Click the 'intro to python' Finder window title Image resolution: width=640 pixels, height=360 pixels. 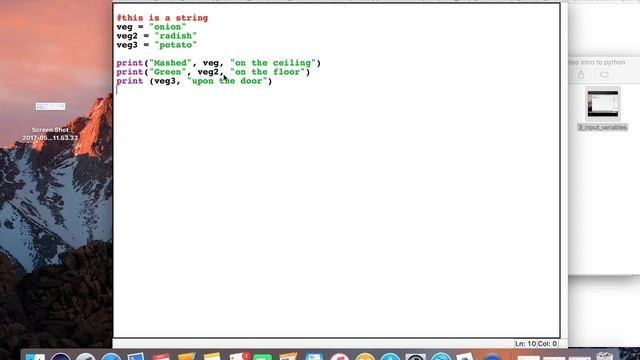click(x=598, y=62)
